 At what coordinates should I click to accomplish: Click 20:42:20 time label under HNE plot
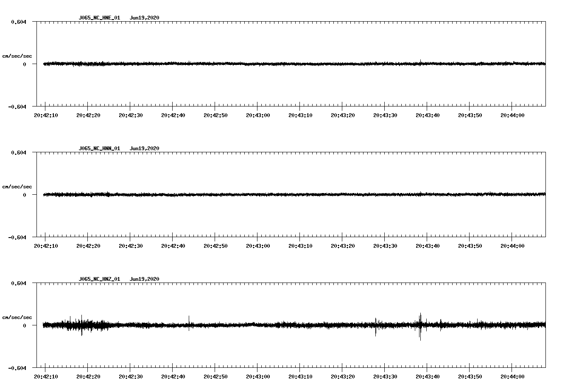click(x=88, y=115)
